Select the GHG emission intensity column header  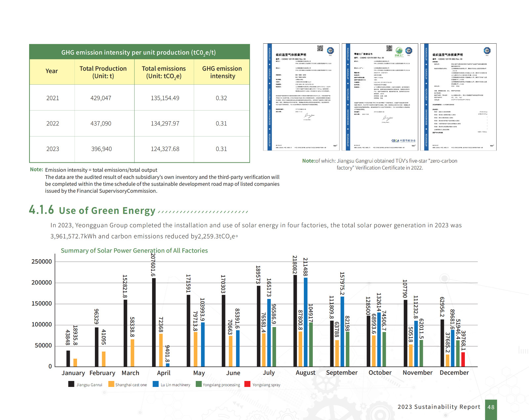[222, 72]
